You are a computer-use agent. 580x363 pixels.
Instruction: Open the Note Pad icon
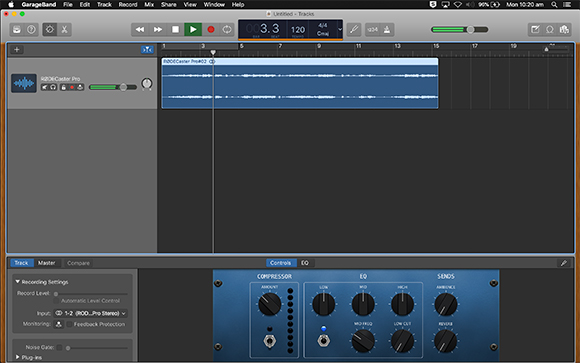pyautogui.click(x=535, y=30)
